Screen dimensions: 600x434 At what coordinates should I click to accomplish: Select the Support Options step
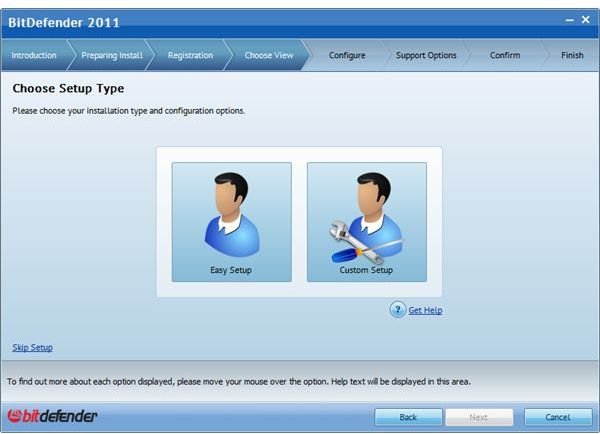(426, 55)
